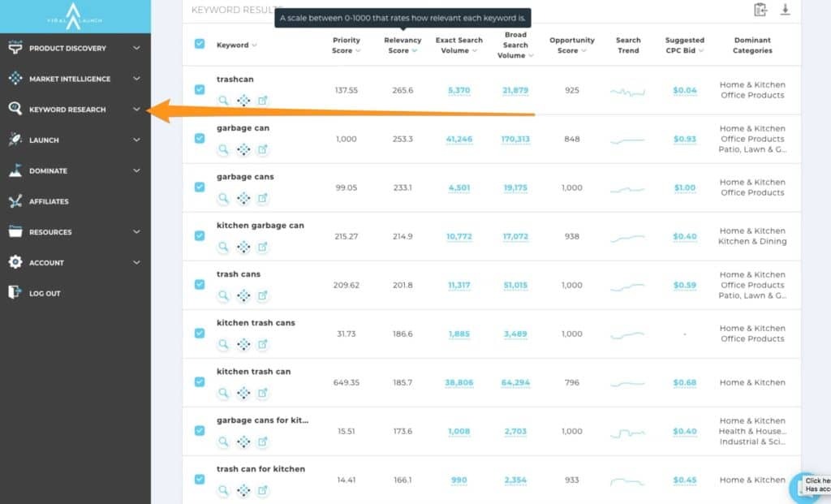Open external link icon for trash cans

pyautogui.click(x=262, y=295)
